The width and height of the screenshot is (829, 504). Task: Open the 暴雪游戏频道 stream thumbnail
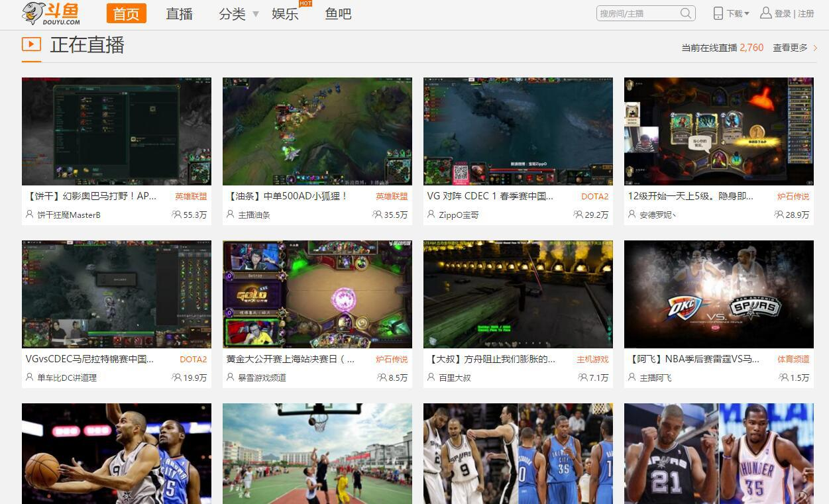coord(317,294)
